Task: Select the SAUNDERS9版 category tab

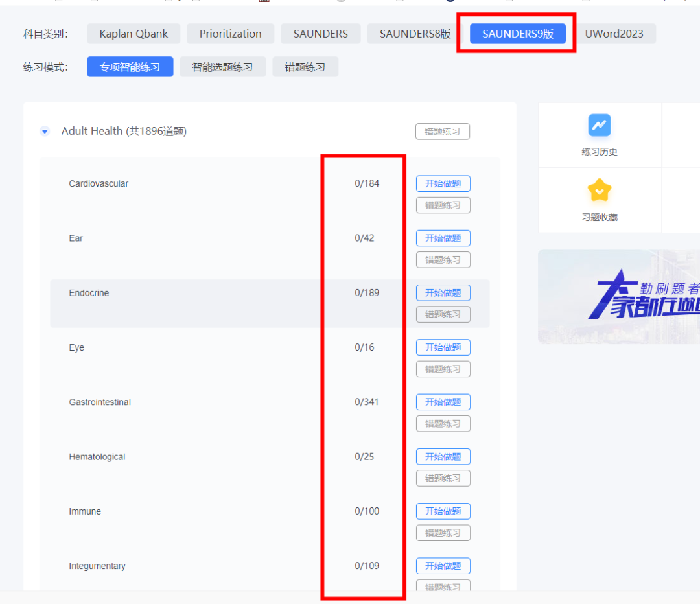Action: pos(517,34)
